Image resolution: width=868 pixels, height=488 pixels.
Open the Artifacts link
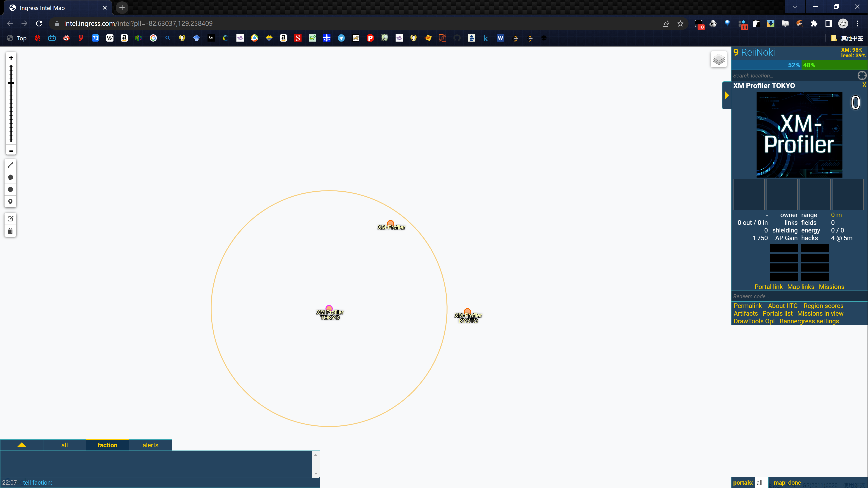pyautogui.click(x=745, y=314)
